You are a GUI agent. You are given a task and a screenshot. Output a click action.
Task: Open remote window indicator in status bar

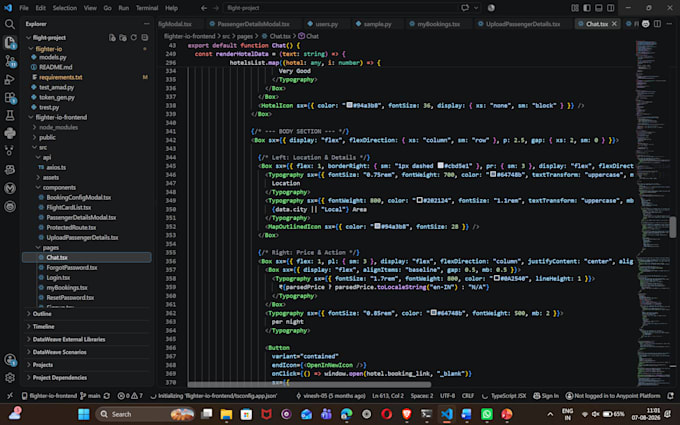click(10, 396)
